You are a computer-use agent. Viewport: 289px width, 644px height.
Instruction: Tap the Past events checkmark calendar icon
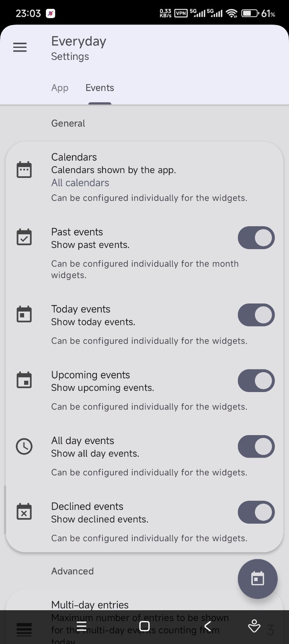(24, 237)
